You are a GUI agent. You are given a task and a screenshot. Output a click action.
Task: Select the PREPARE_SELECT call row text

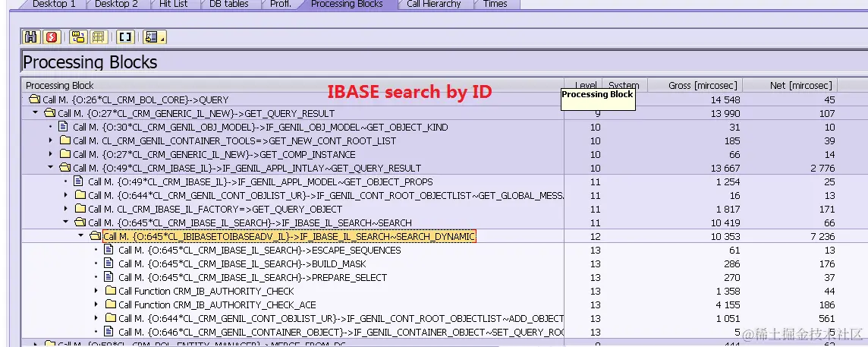tap(253, 277)
